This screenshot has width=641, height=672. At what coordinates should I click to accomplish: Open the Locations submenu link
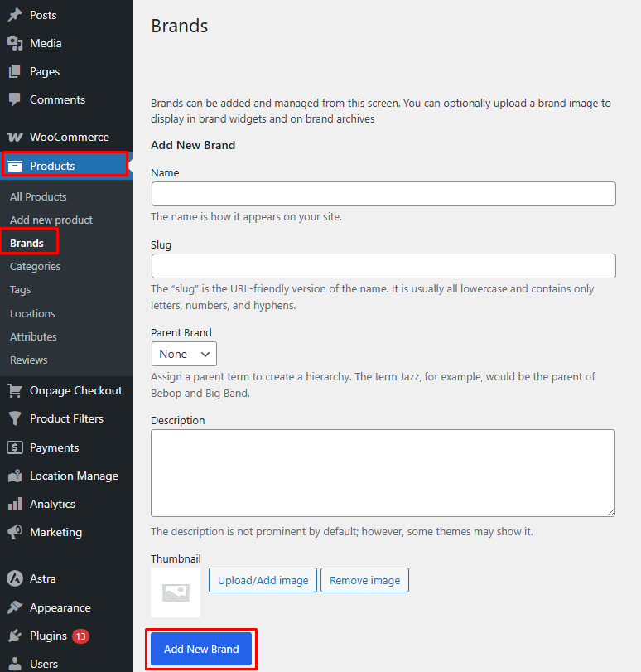click(32, 314)
